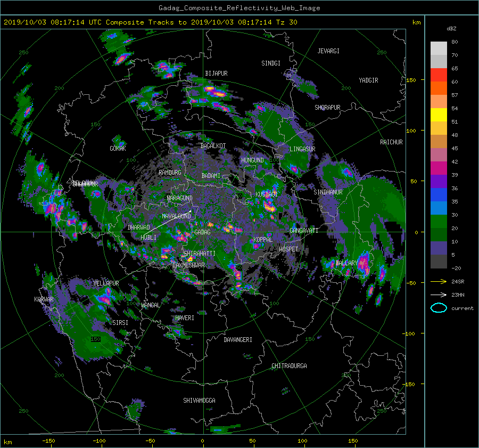Click the JEVARGI city label
The width and height of the screenshot is (479, 448).
point(328,51)
